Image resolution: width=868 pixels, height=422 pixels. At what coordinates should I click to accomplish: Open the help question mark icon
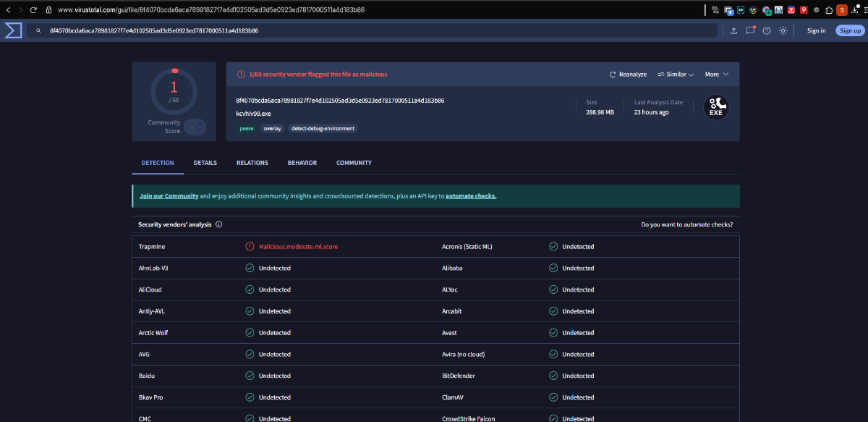tap(766, 30)
